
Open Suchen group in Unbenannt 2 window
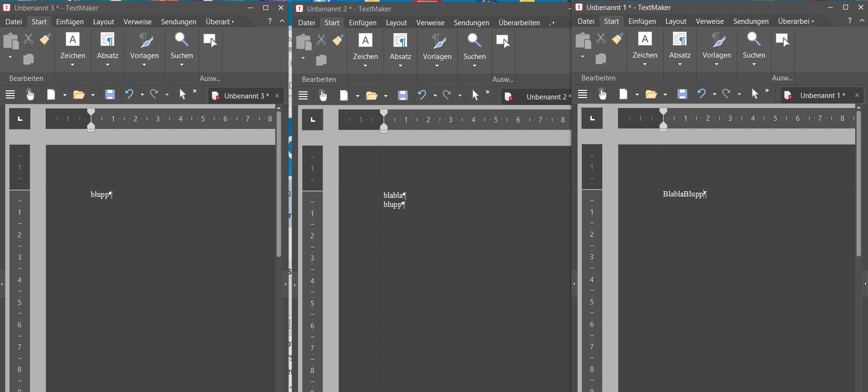[x=474, y=50]
